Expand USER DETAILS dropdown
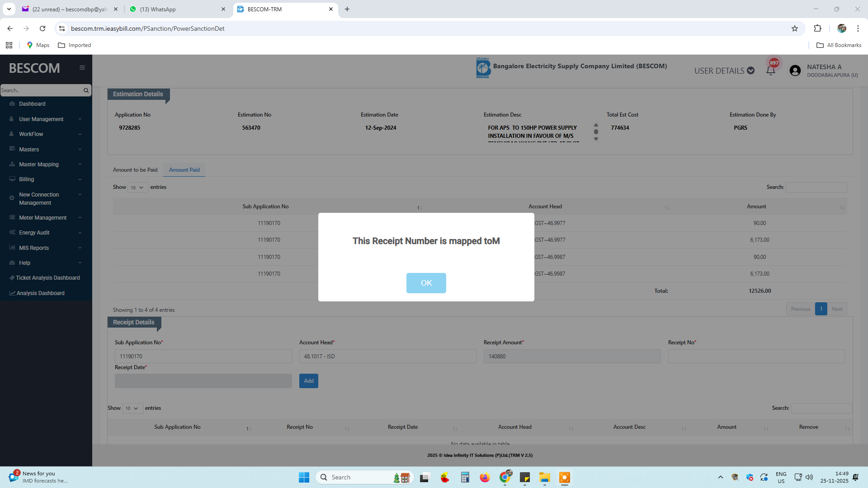868x488 pixels. [x=724, y=71]
